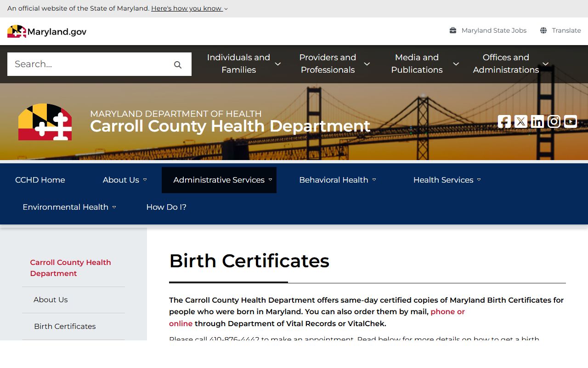588x368 pixels.
Task: Select the Environmental Health menu item
Action: [x=65, y=207]
